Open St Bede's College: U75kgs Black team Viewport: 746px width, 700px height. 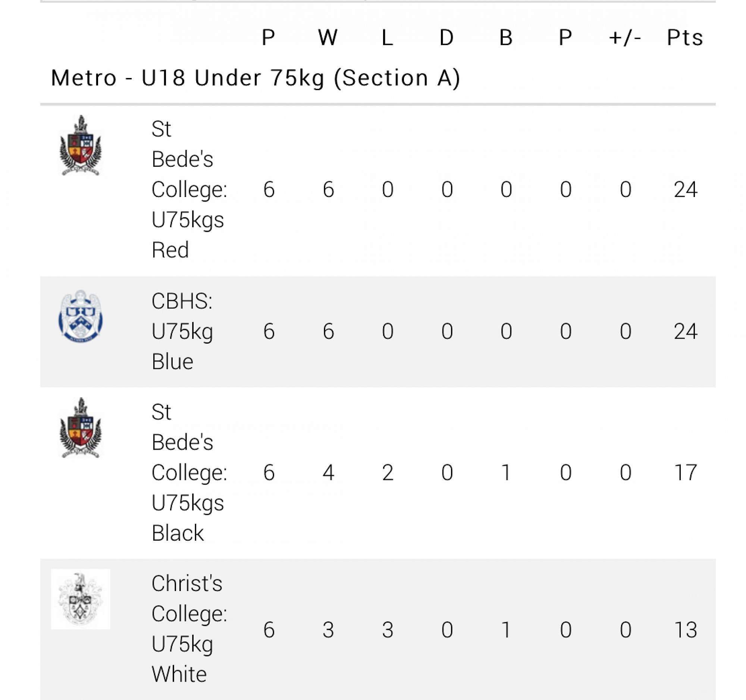[189, 472]
